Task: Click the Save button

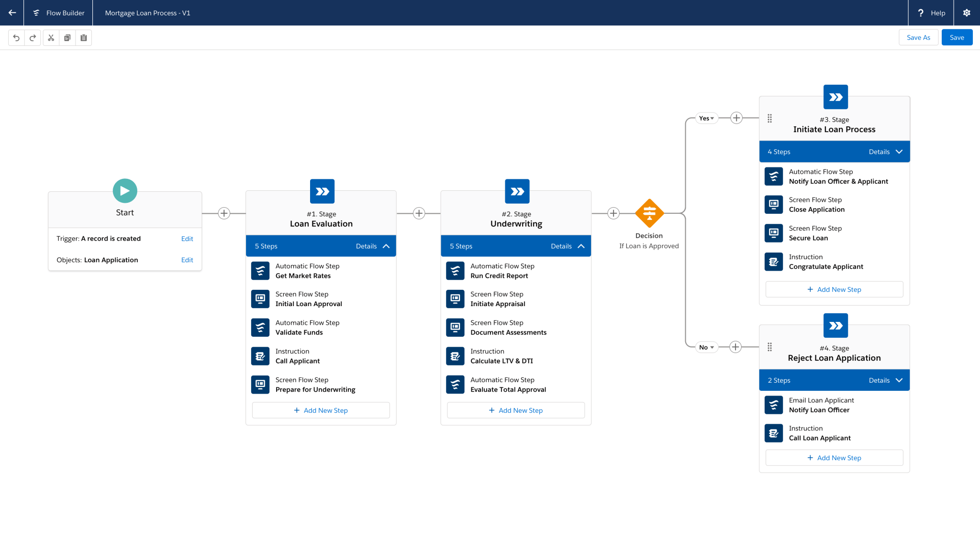Action: (x=957, y=37)
